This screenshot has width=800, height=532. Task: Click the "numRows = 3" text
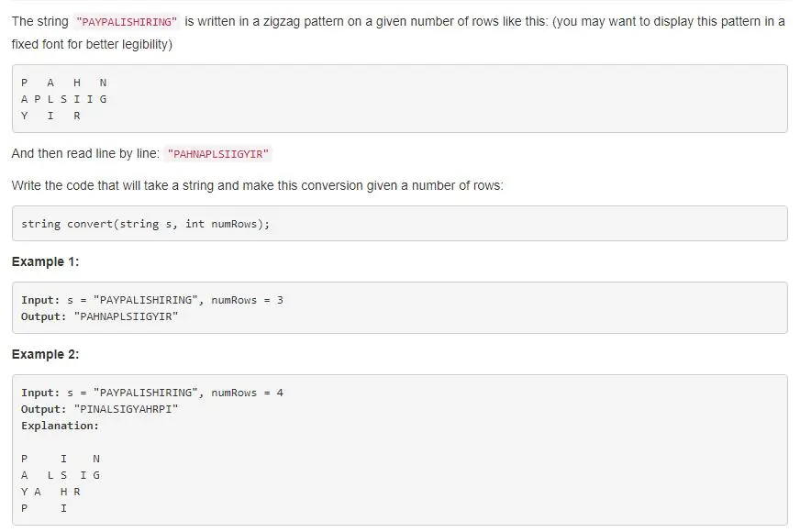pyautogui.click(x=247, y=301)
